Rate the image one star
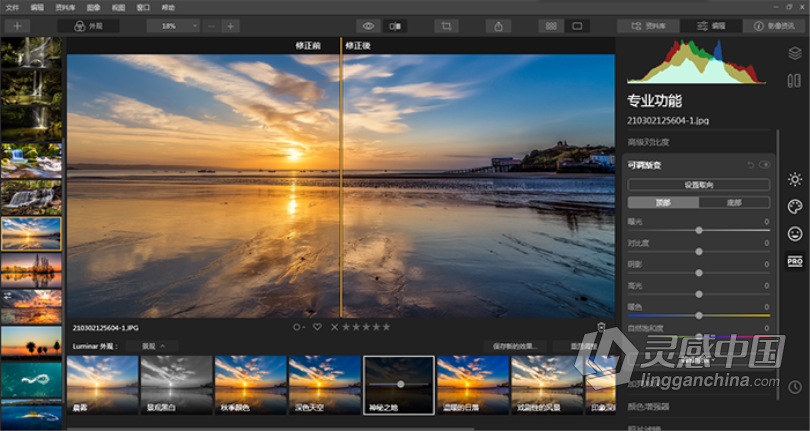The image size is (810, 431). pos(347,327)
